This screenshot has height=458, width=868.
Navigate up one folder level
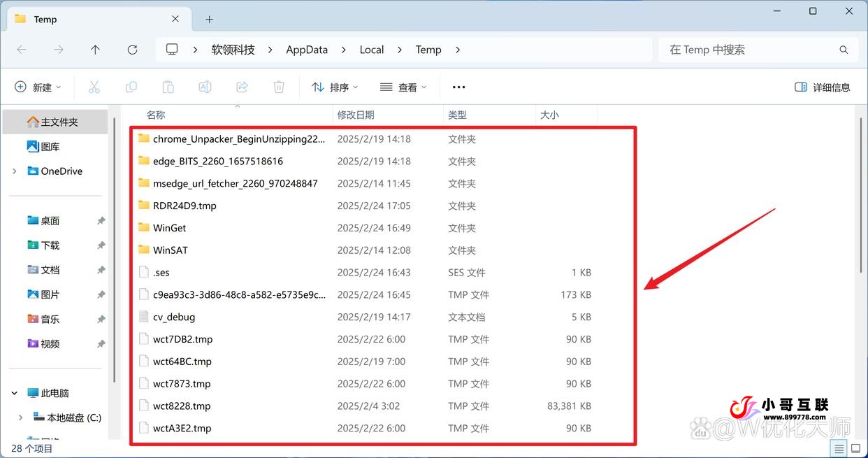pyautogui.click(x=96, y=50)
